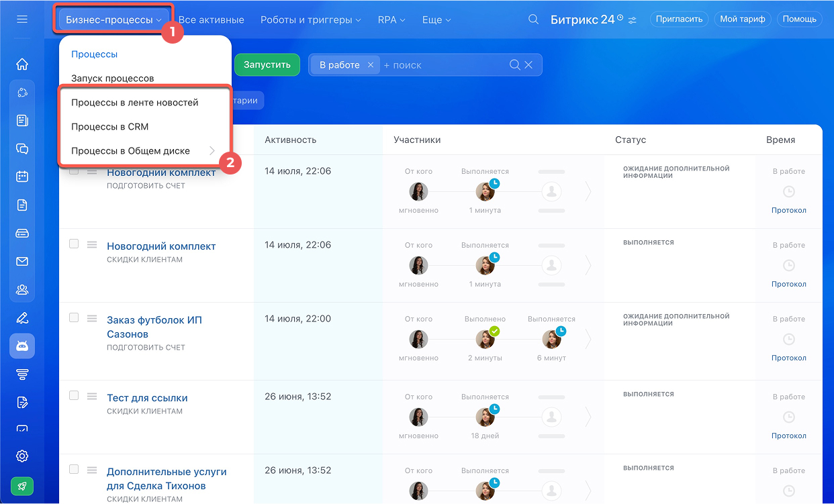Expand the Роботы и триггеры dropdown
The height and width of the screenshot is (504, 834).
[x=310, y=20]
